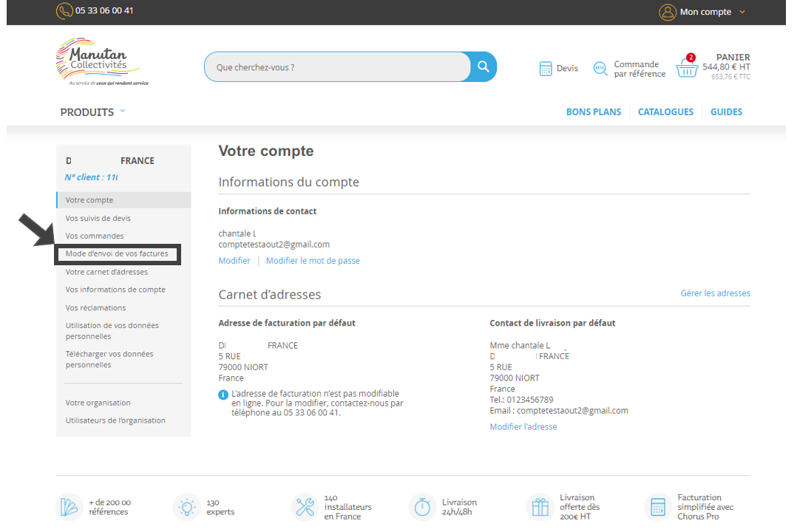
Task: Expand the PRODUITS menu chevron
Action: pyautogui.click(x=123, y=111)
